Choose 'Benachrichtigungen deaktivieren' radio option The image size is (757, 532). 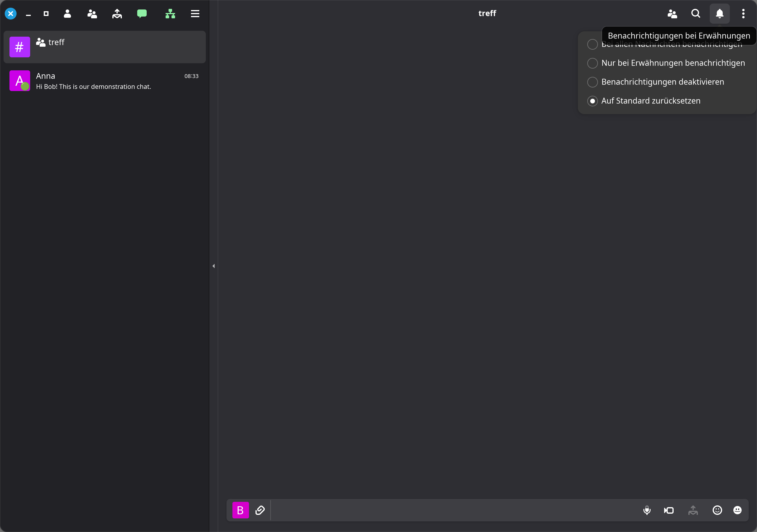(656, 82)
